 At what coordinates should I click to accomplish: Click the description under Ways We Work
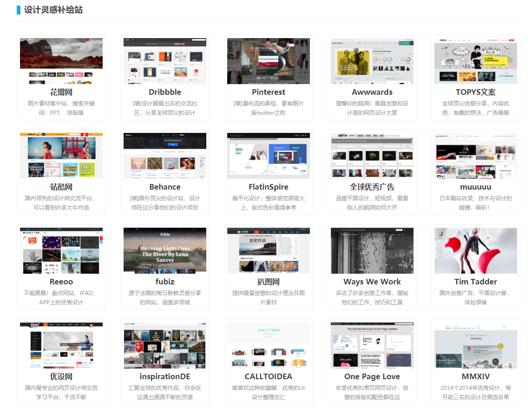(372, 297)
